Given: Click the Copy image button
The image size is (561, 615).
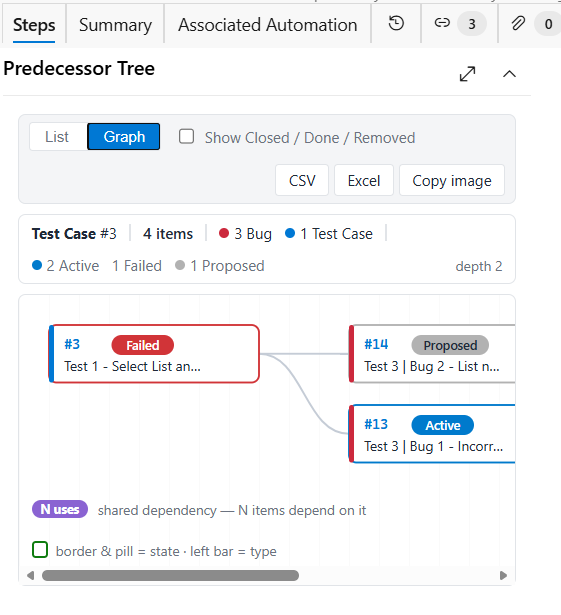Looking at the screenshot, I should pos(452,180).
